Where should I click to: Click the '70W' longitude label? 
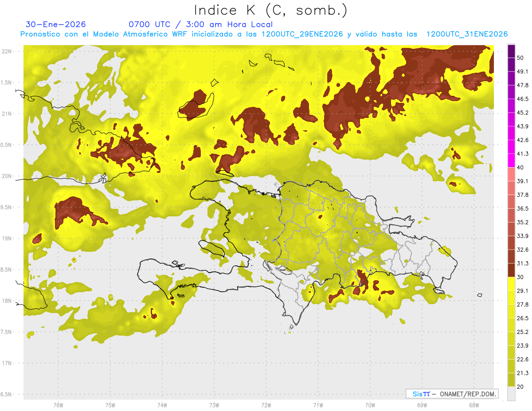click(x=370, y=405)
